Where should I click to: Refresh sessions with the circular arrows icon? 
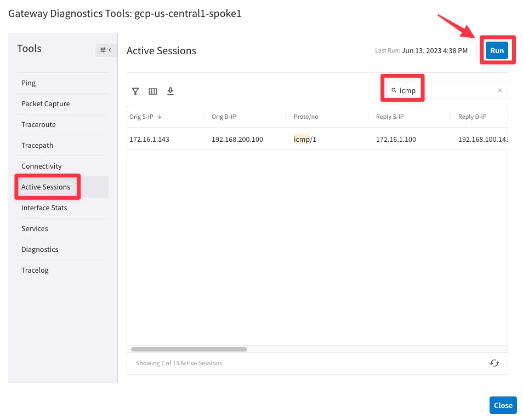(494, 363)
